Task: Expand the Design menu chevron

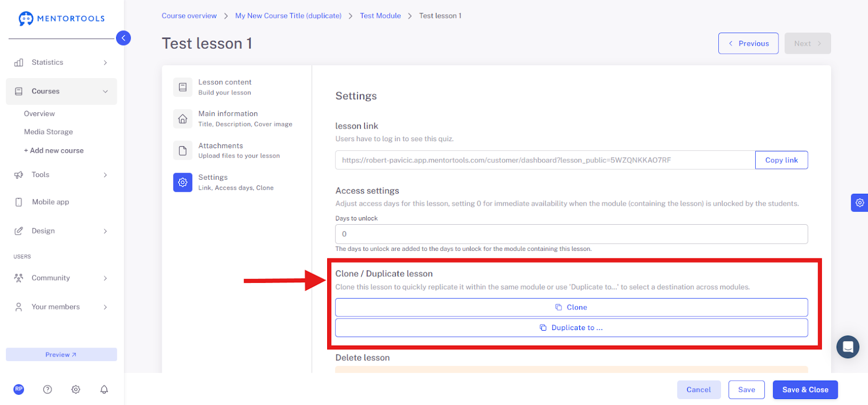Action: tap(105, 231)
